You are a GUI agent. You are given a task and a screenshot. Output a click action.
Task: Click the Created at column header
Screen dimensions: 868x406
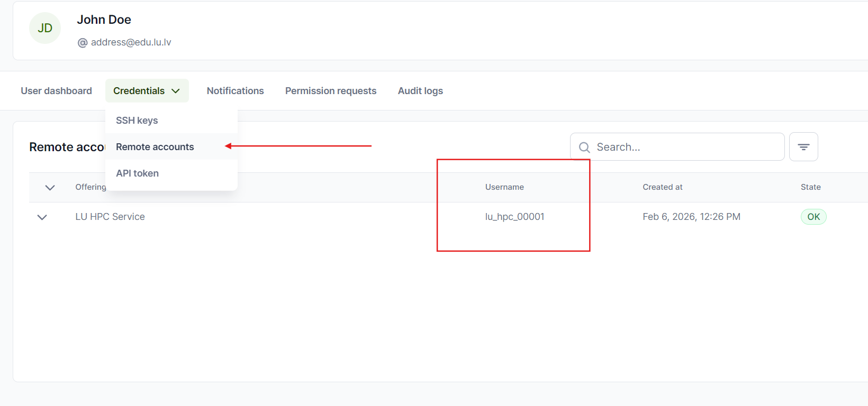662,187
